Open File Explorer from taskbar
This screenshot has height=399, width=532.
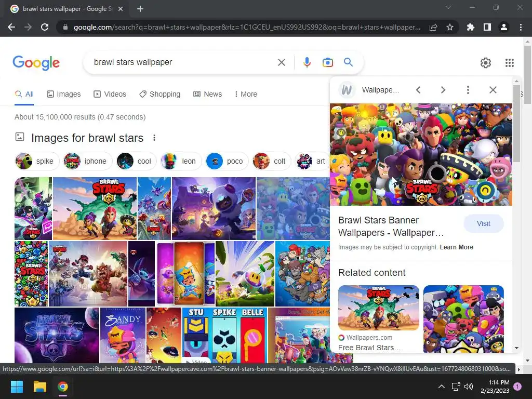coord(39,387)
